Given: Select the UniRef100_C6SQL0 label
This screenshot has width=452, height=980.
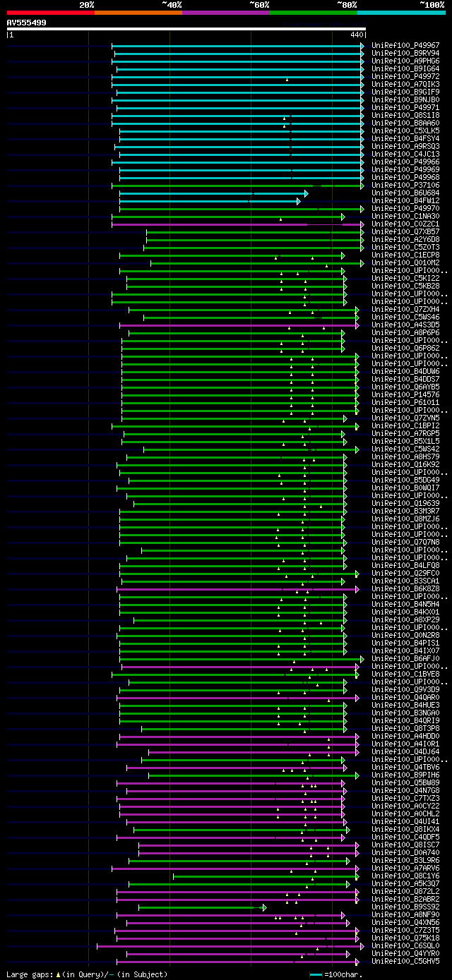Looking at the screenshot, I should pos(405,945).
